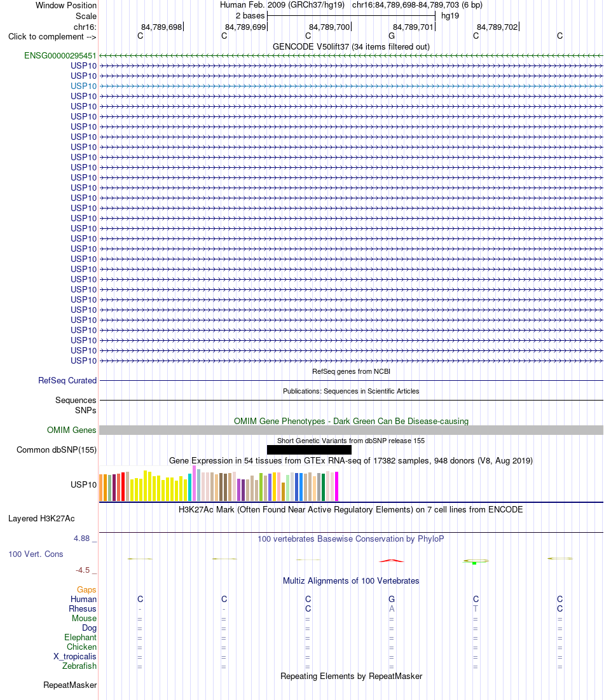This screenshot has height=700, width=604.
Task: Click the Rhesus species label
Action: pyautogui.click(x=83, y=608)
